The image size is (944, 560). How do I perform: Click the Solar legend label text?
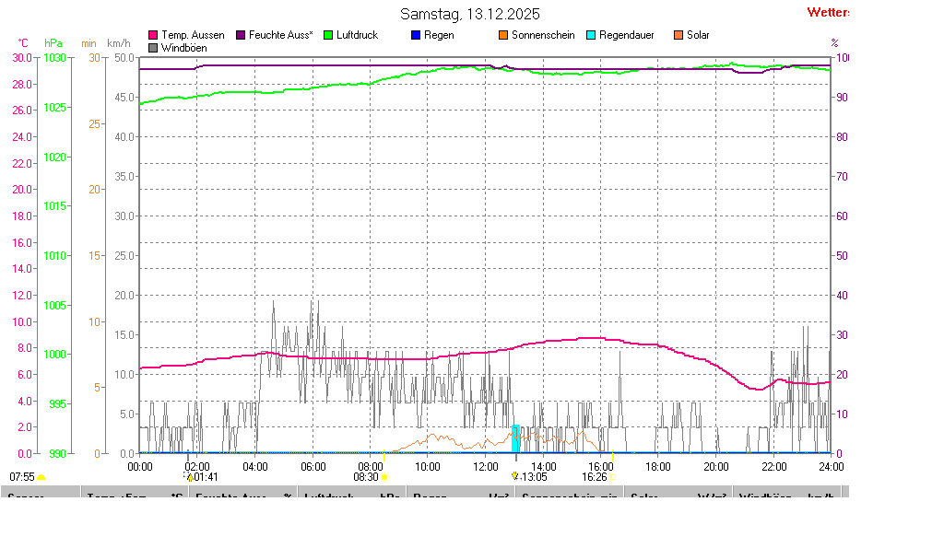(698, 35)
